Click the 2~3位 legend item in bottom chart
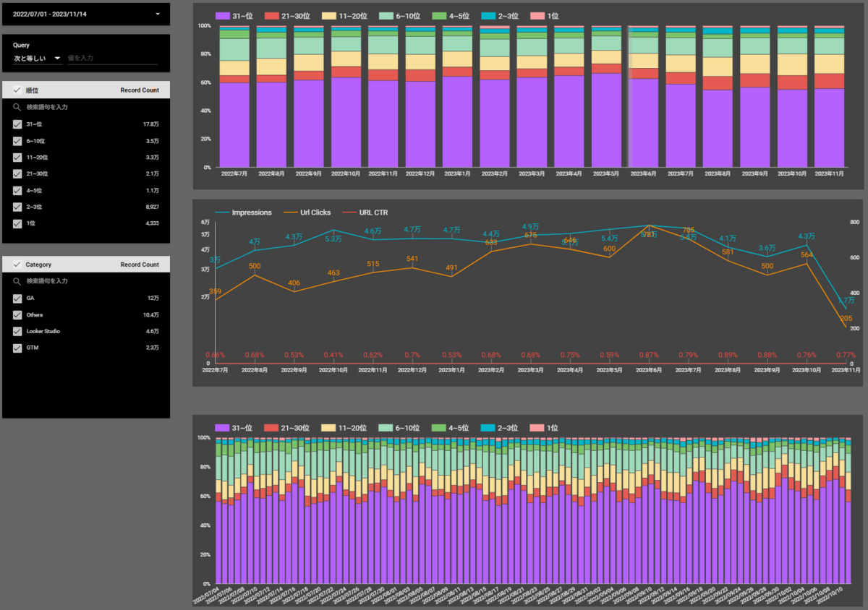 click(500, 428)
